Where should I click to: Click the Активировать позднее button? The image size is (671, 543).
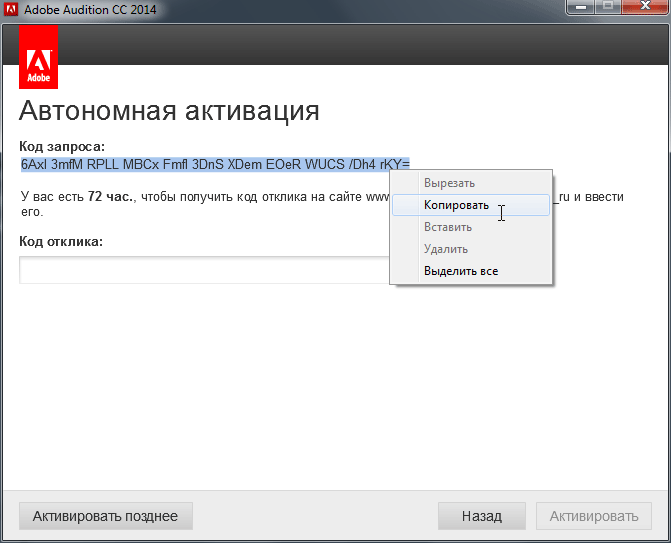coord(106,516)
